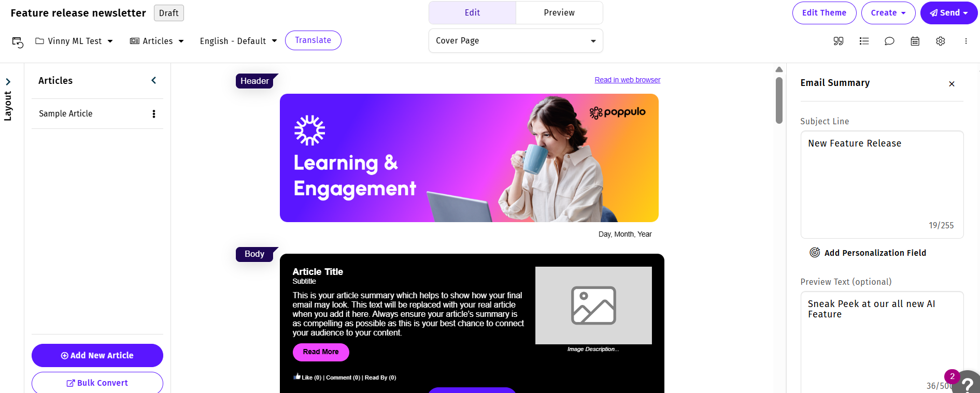Open the Cover Page dropdown
This screenshot has height=393, width=980.
point(516,40)
